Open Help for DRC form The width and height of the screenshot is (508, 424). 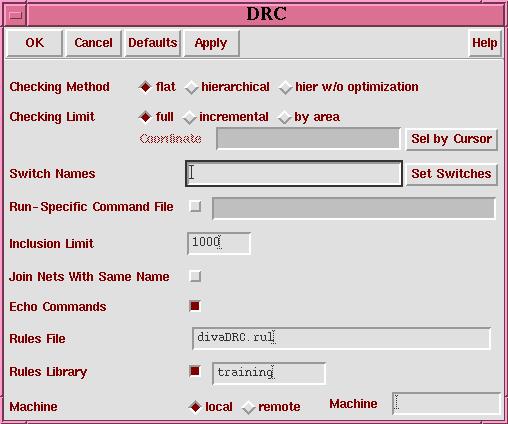pos(485,43)
